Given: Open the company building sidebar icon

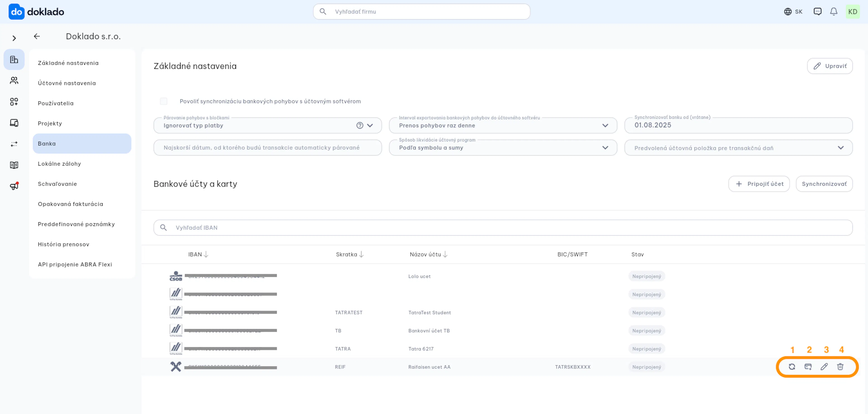Looking at the screenshot, I should click(14, 60).
